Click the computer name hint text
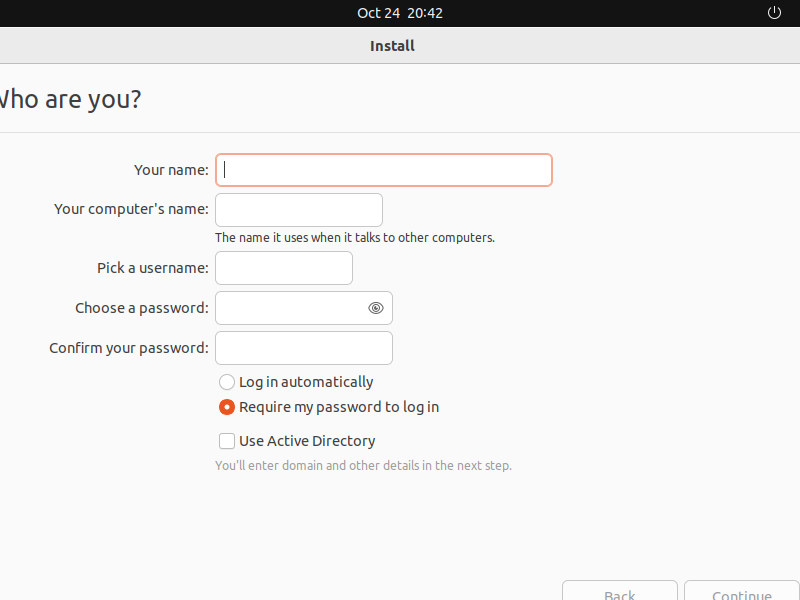Viewport: 800px width, 600px height. [355, 238]
